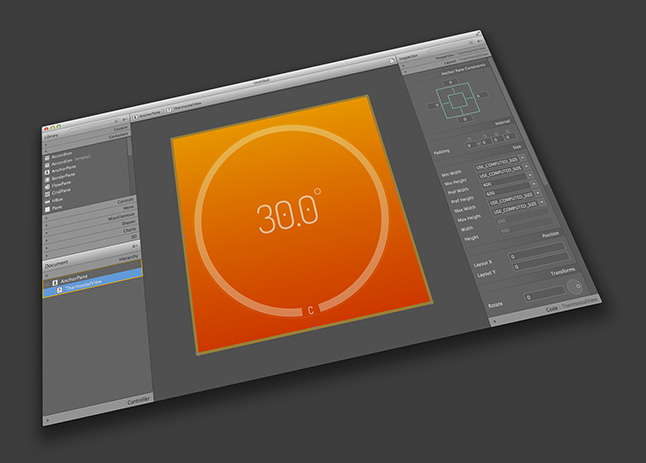The image size is (646, 463).
Task: Open the Min Height dropdown arrow
Action: tap(526, 166)
